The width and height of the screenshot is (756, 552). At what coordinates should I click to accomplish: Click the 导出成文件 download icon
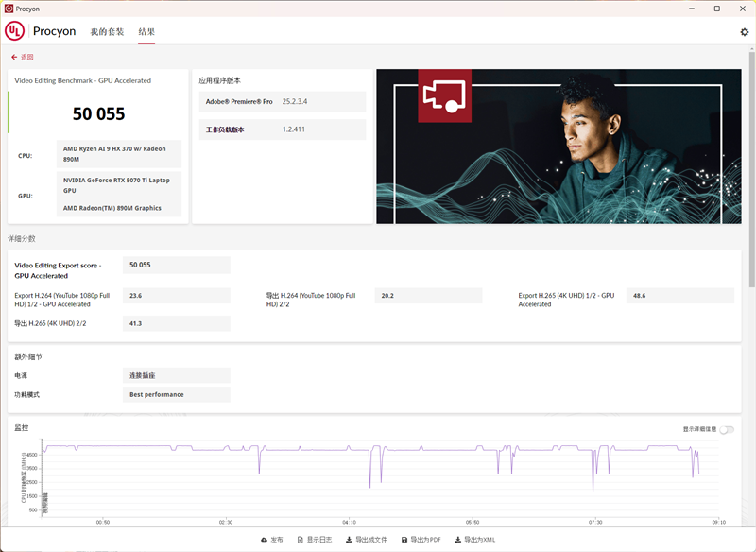(x=349, y=540)
